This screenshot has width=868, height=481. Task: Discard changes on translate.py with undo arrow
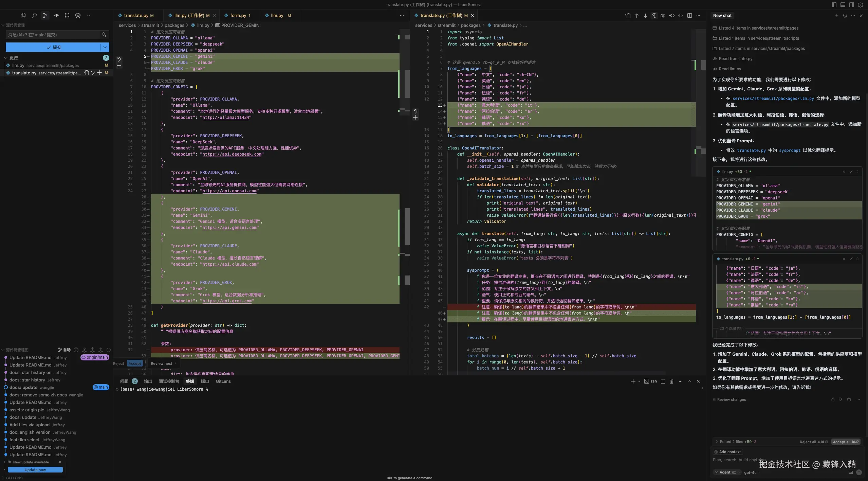(93, 73)
